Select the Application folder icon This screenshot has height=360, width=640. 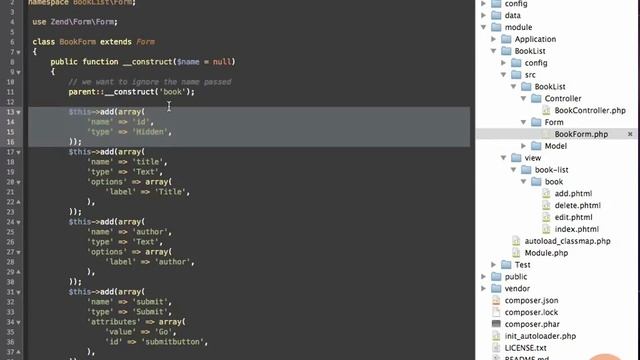pyautogui.click(x=506, y=39)
